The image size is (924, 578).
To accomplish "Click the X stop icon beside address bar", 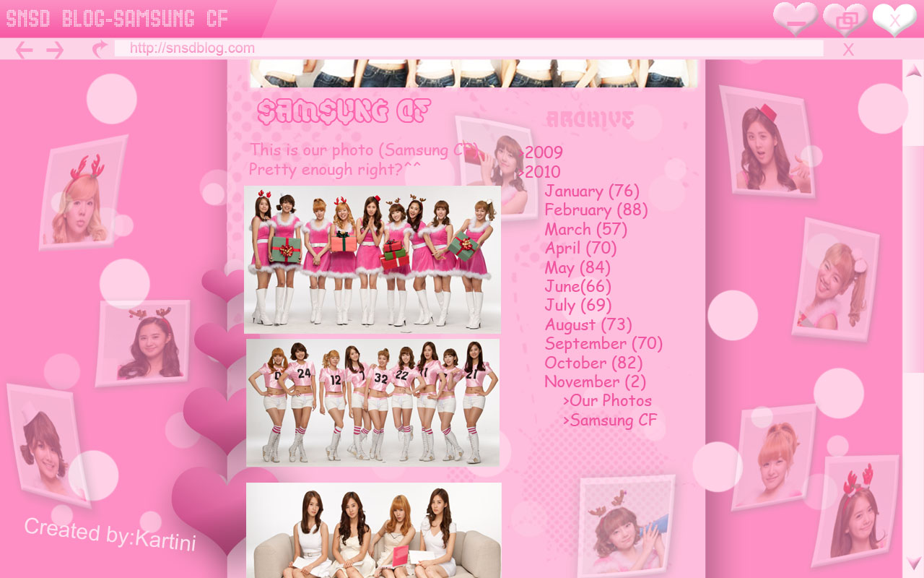I will tap(848, 50).
